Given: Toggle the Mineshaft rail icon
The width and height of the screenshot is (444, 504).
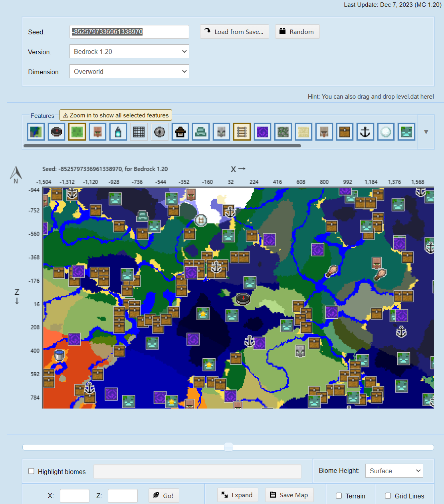Looking at the screenshot, I should pyautogui.click(x=242, y=132).
